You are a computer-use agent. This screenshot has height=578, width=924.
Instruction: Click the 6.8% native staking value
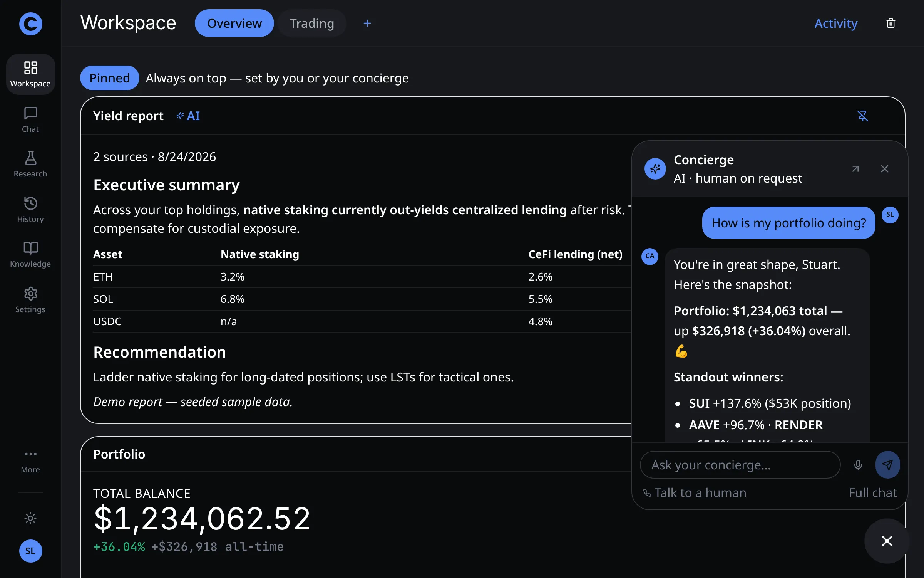click(233, 299)
